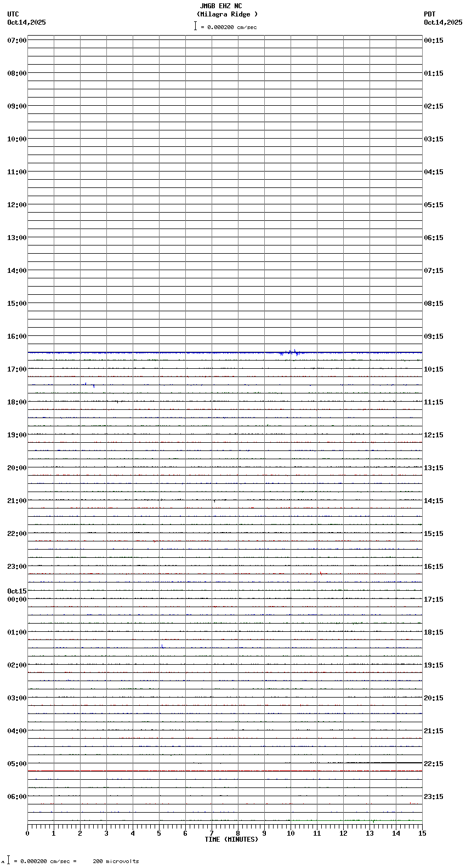The width and height of the screenshot is (466, 868).
Task: Click the 06:15 PDT time label
Action: 434,238
